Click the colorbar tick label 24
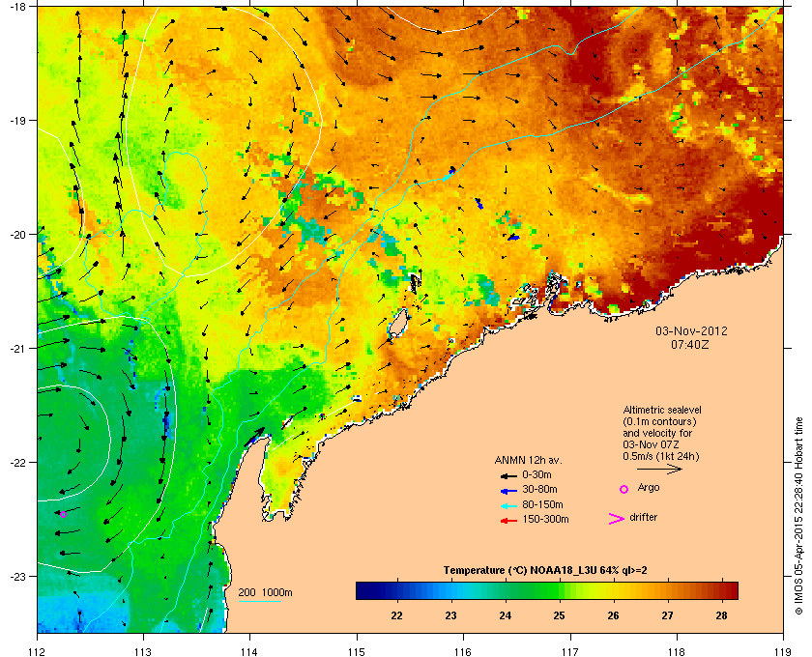This screenshot has width=812, height=657. 505,615
